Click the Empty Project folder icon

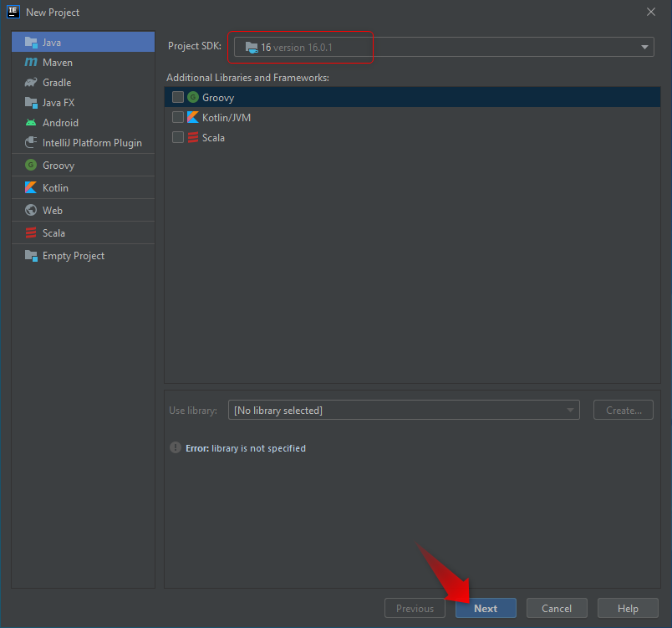click(x=31, y=256)
